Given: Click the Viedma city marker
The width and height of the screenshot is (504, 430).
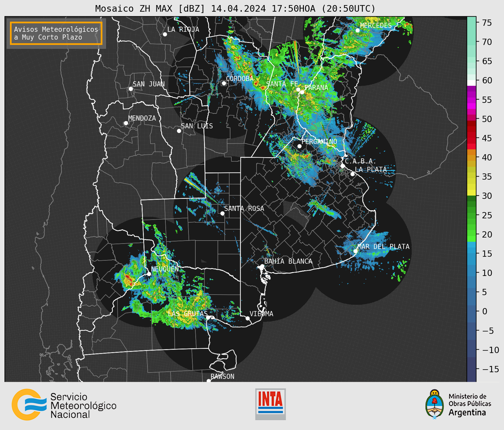Looking at the screenshot, I should (248, 318).
